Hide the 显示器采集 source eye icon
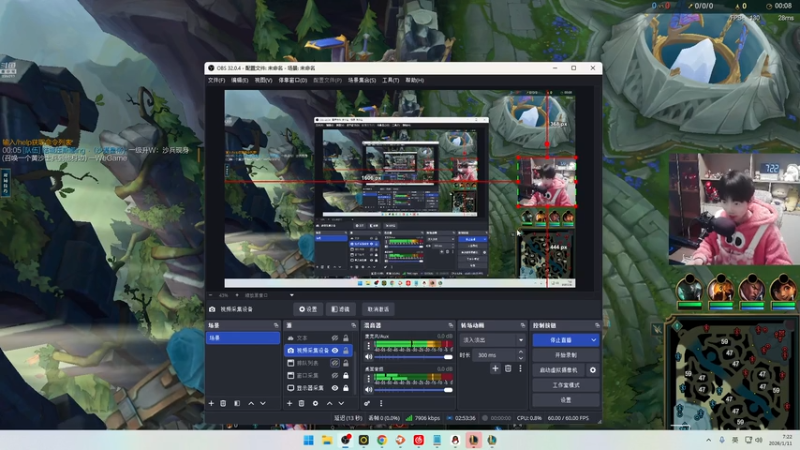800x450 pixels. pos(335,388)
